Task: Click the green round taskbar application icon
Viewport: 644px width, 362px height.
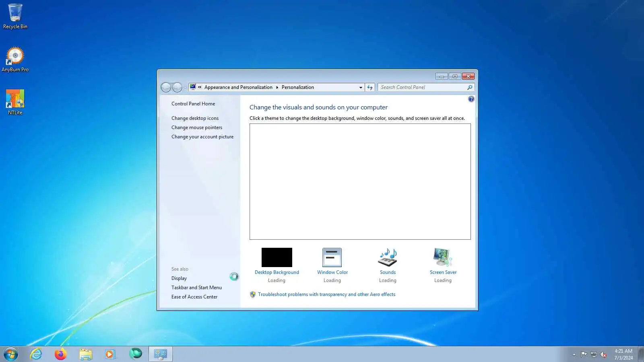Action: (x=135, y=354)
